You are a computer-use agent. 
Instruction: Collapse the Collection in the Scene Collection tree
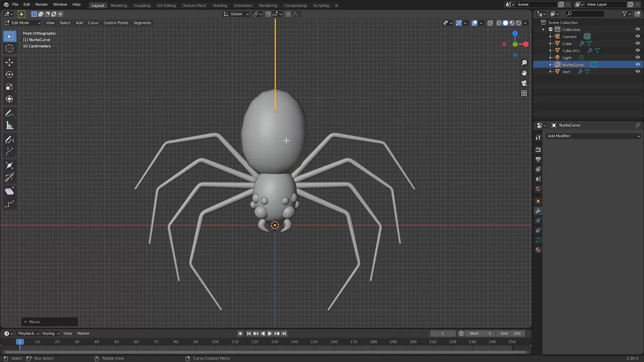543,29
